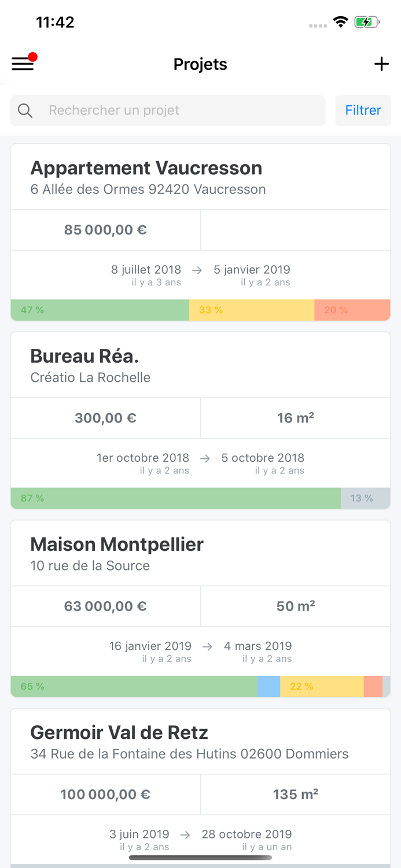Tap the battery status icon

tap(367, 23)
